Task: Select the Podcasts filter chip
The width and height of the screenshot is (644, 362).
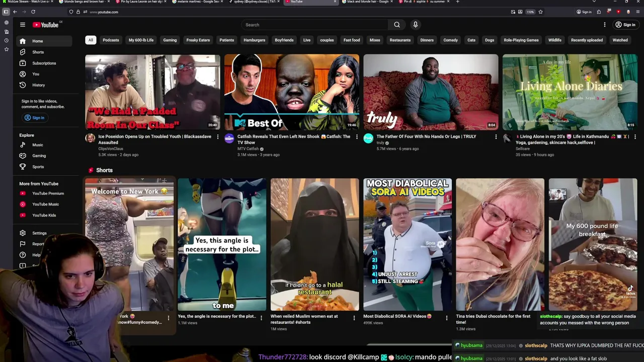Action: tap(111, 40)
